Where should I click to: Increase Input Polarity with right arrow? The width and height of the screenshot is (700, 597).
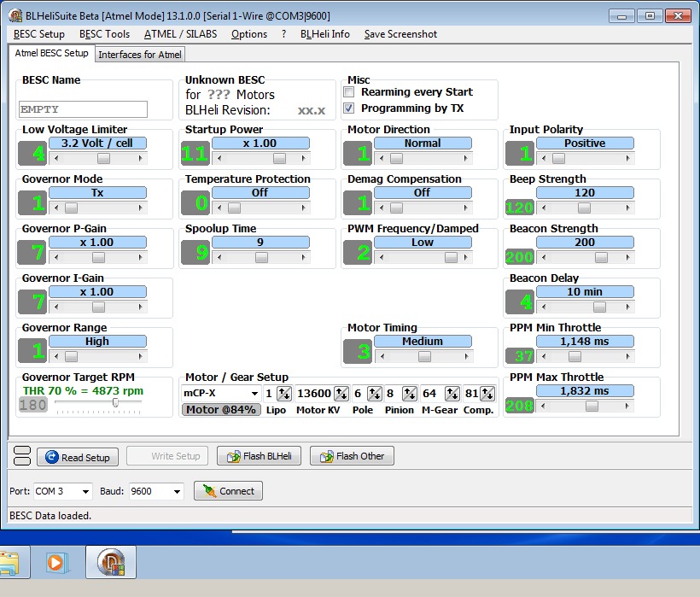[x=628, y=158]
